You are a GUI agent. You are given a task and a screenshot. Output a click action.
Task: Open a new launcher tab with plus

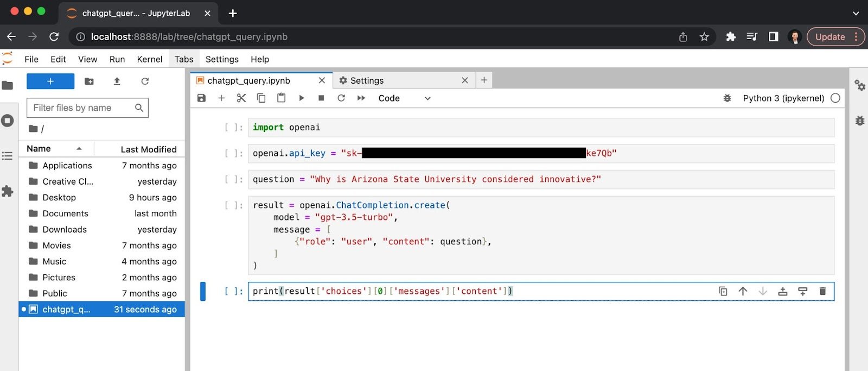(484, 80)
